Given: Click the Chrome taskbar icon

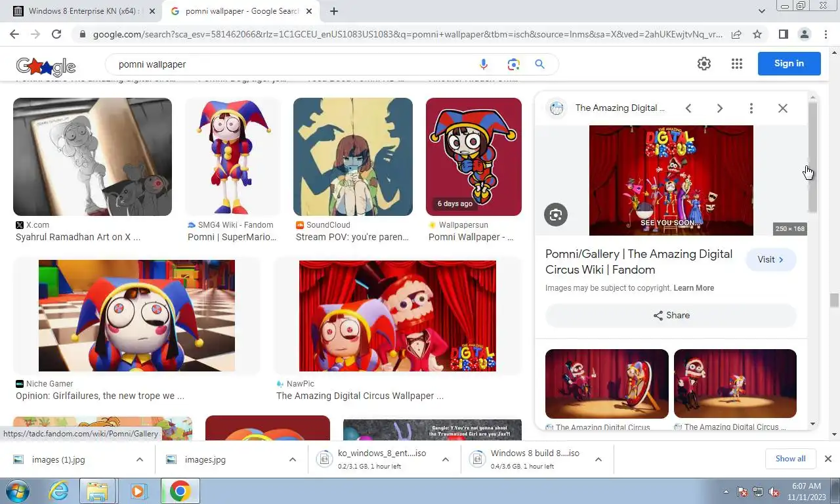Looking at the screenshot, I should click(180, 491).
